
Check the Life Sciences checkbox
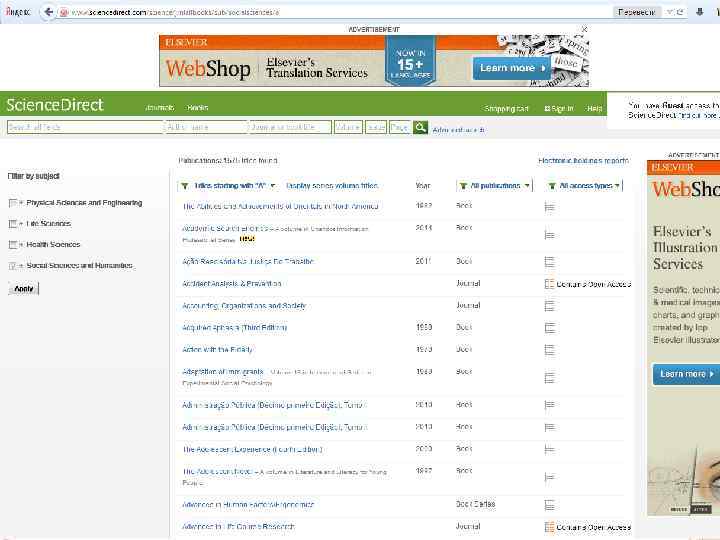point(13,224)
